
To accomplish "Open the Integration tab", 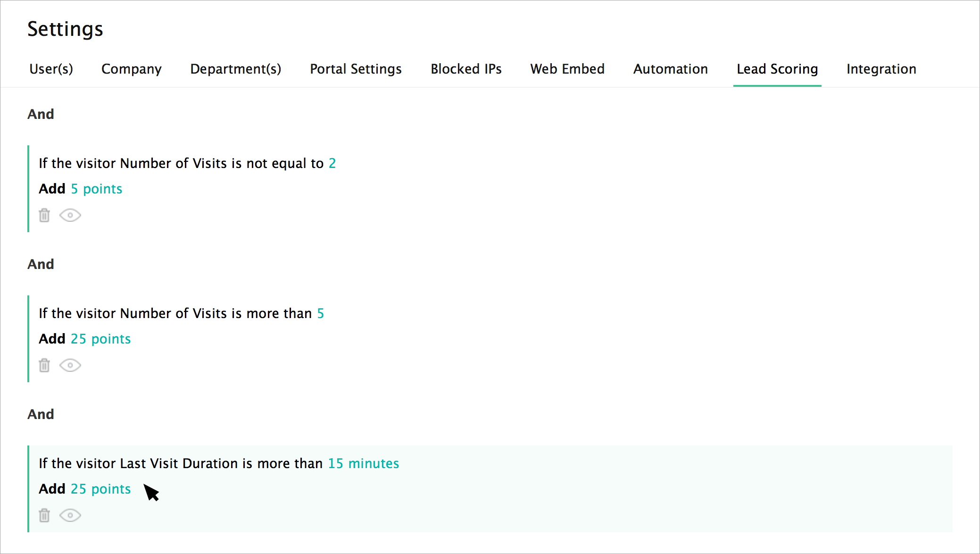I will pyautogui.click(x=881, y=69).
